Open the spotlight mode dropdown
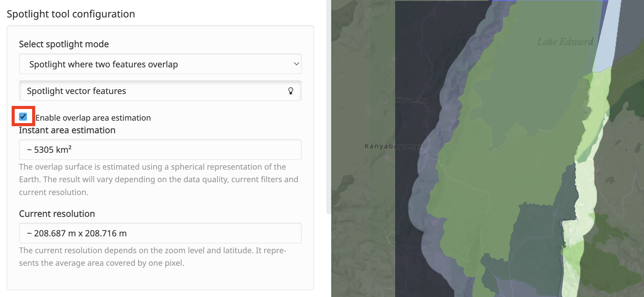The image size is (644, 297). coord(160,64)
